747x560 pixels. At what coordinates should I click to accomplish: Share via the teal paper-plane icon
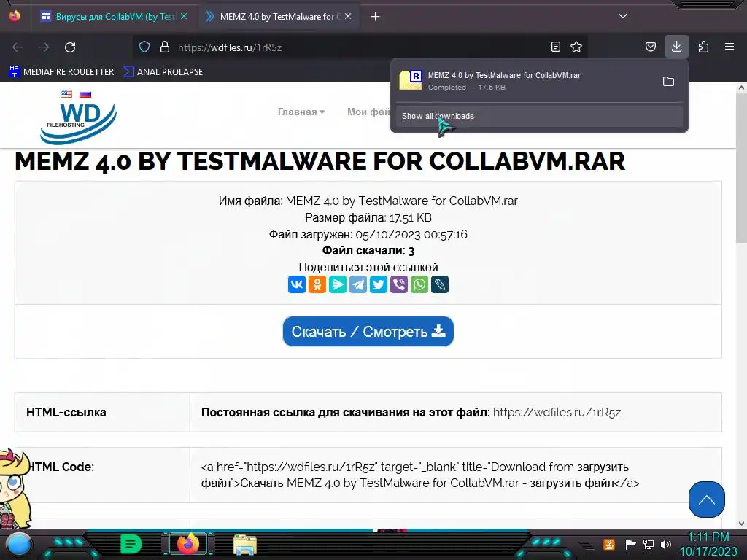(338, 284)
